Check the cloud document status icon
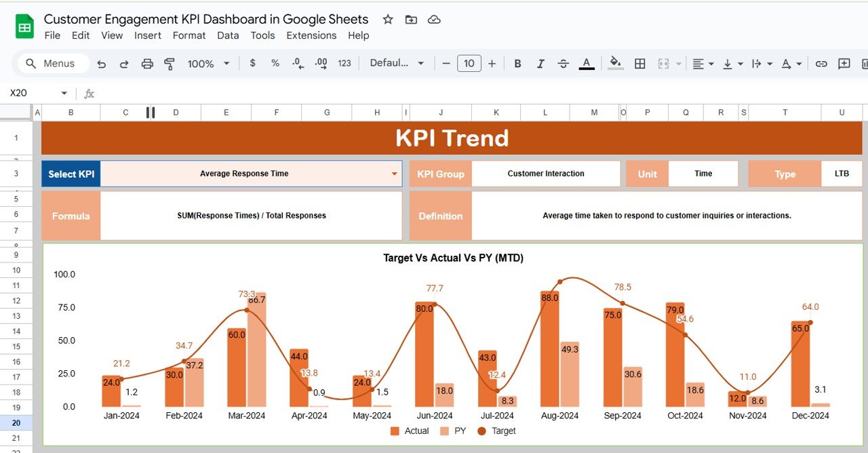The height and width of the screenshot is (453, 868). coord(434,19)
